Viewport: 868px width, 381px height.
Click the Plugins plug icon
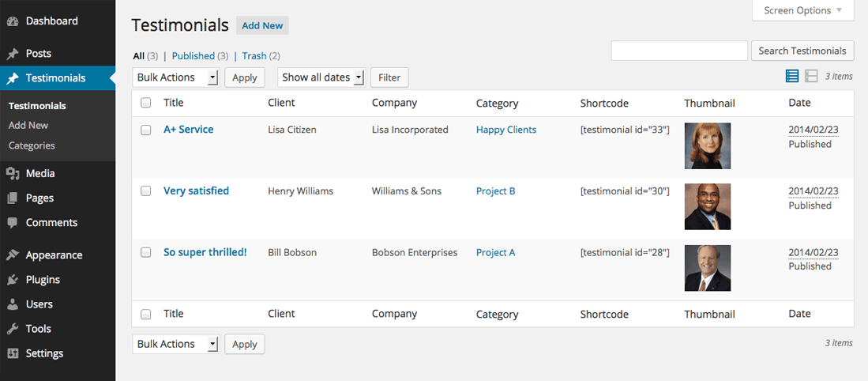click(x=13, y=280)
